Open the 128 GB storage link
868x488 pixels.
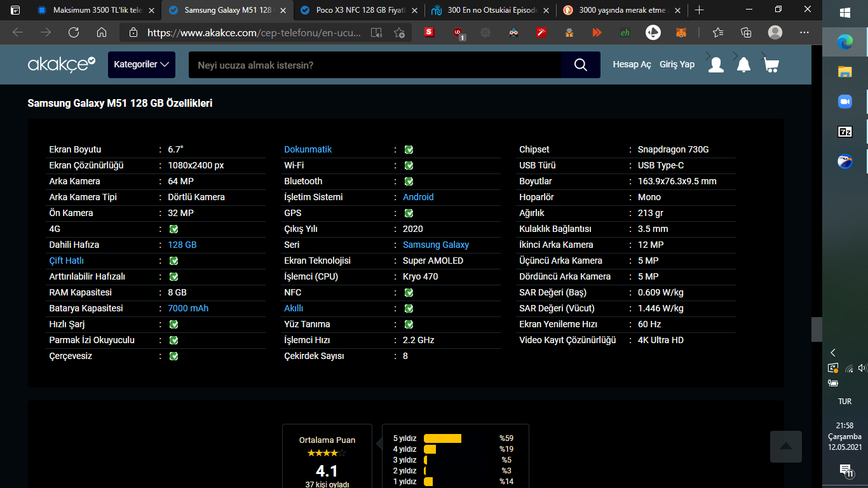pos(182,245)
